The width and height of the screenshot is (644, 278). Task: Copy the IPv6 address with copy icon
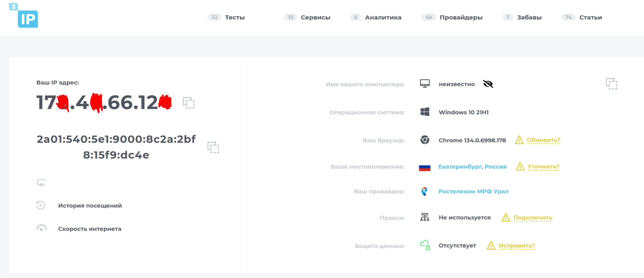(x=213, y=147)
